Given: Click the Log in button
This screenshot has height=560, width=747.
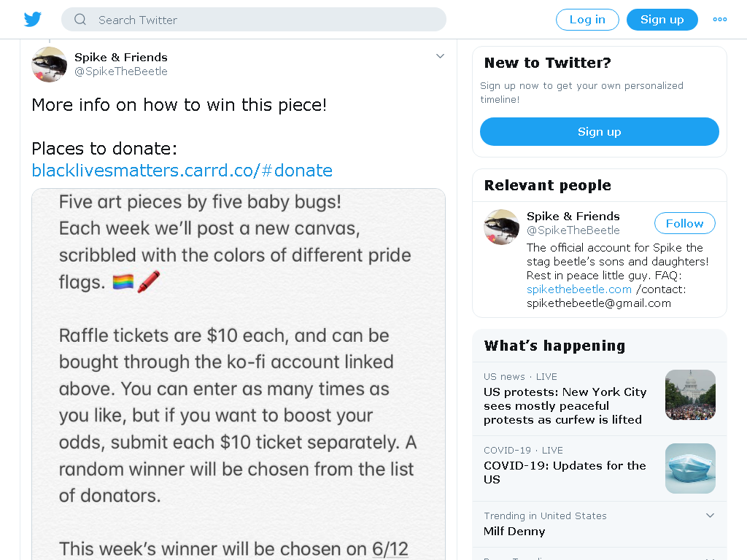Looking at the screenshot, I should [587, 20].
